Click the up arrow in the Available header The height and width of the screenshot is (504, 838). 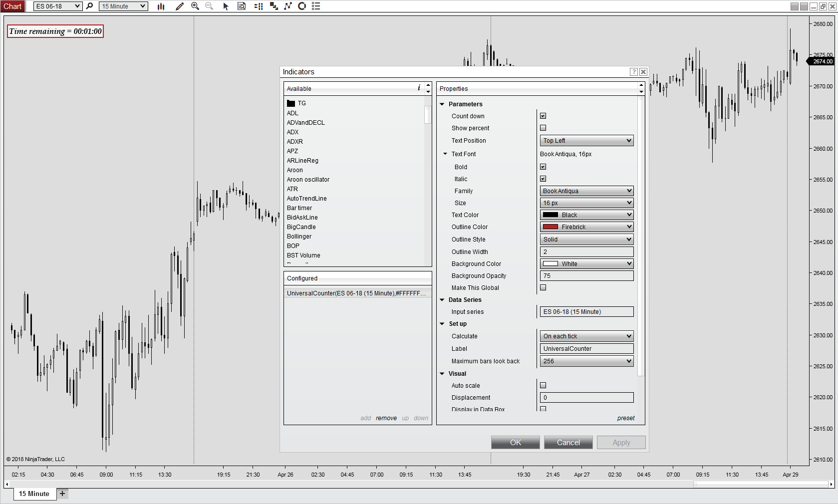pos(428,85)
